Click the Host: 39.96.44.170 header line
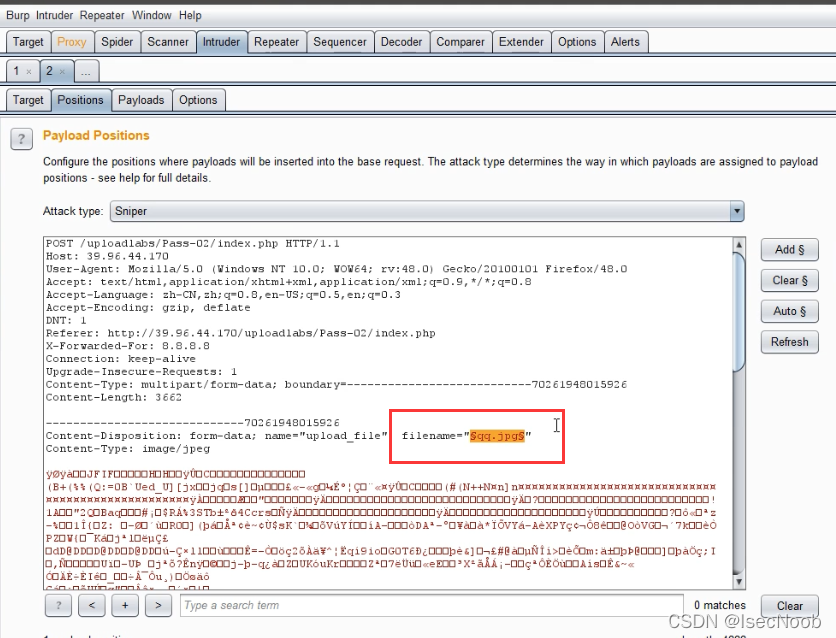 point(107,256)
